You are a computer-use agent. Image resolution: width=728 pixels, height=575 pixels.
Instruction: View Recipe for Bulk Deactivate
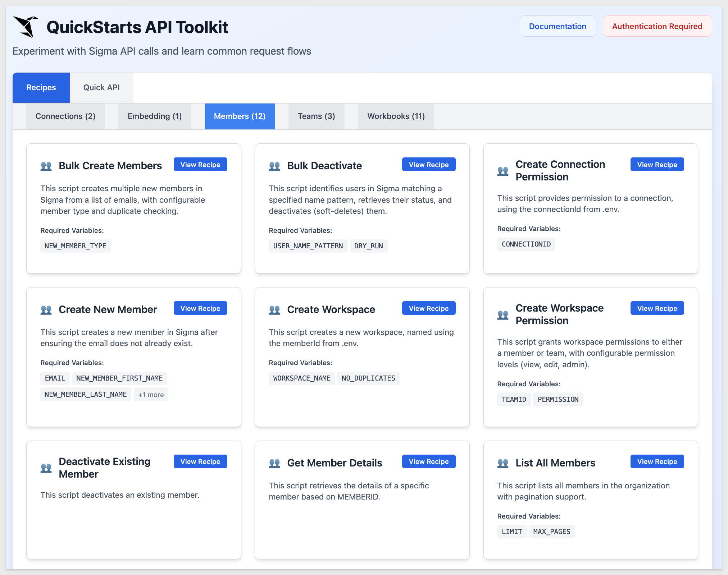tap(429, 165)
